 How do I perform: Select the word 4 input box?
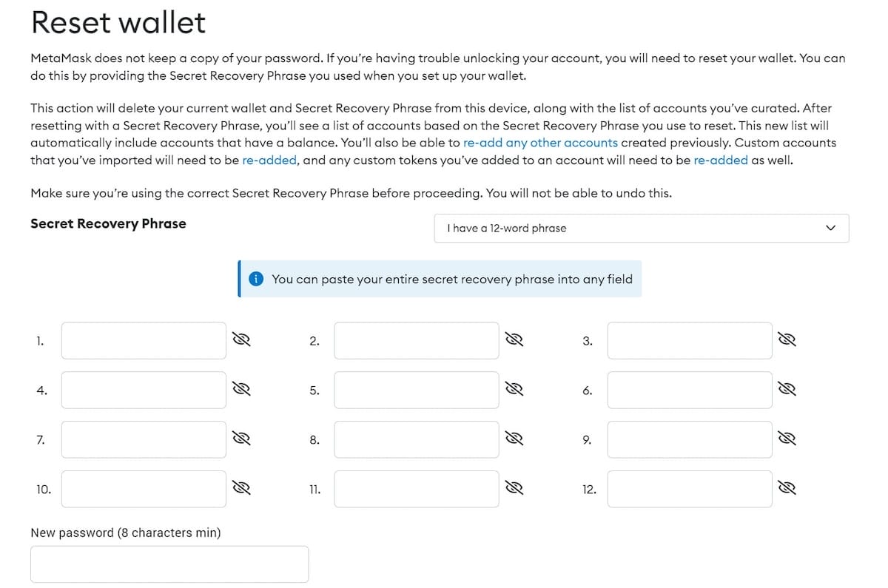[144, 390]
